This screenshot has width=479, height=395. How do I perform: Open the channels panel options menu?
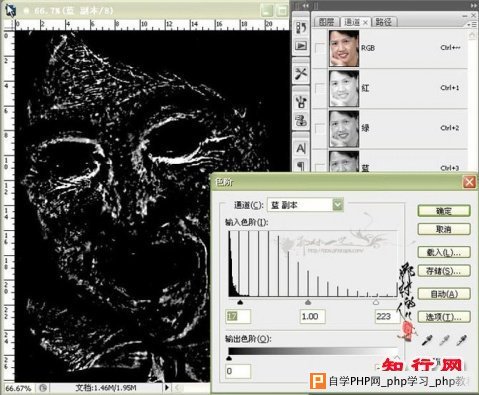click(x=472, y=25)
